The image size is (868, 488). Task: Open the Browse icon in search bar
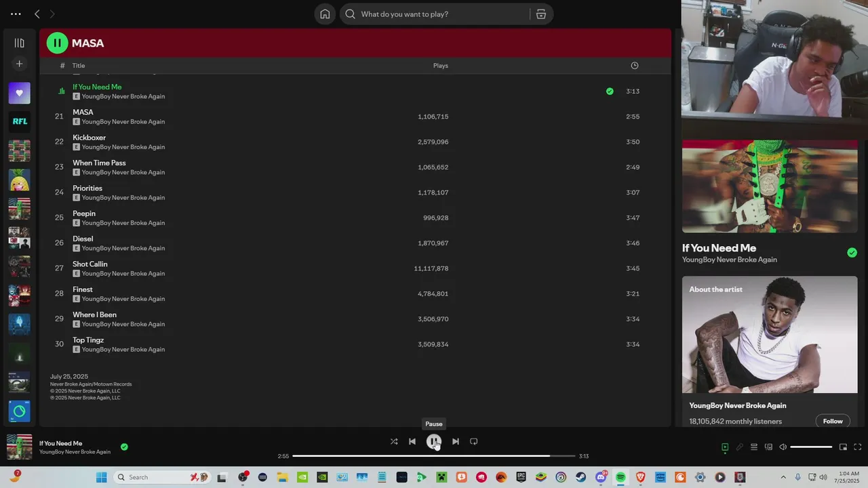(541, 14)
